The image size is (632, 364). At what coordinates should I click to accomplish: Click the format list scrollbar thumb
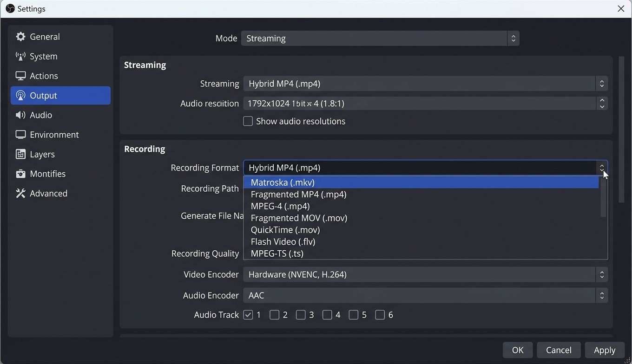pyautogui.click(x=603, y=198)
